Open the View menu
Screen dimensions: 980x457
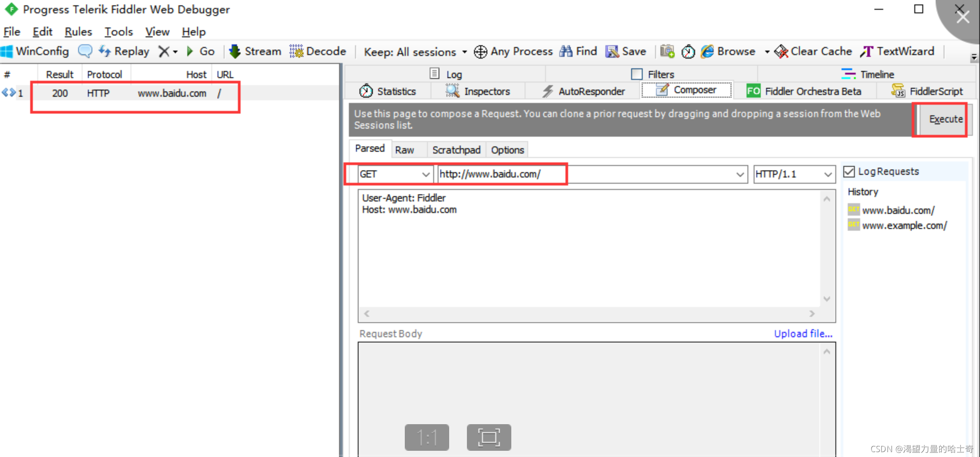(x=157, y=32)
